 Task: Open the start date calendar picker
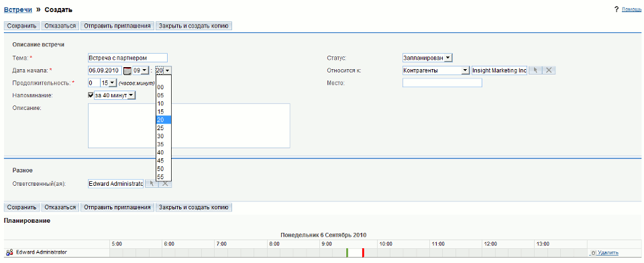point(127,70)
